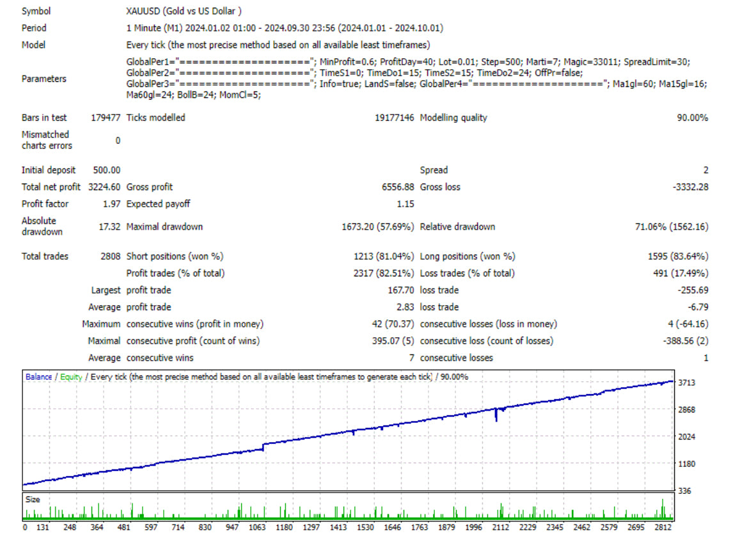Image resolution: width=756 pixels, height=538 pixels.
Task: Click largest profit trade value 167.70
Action: (400, 290)
